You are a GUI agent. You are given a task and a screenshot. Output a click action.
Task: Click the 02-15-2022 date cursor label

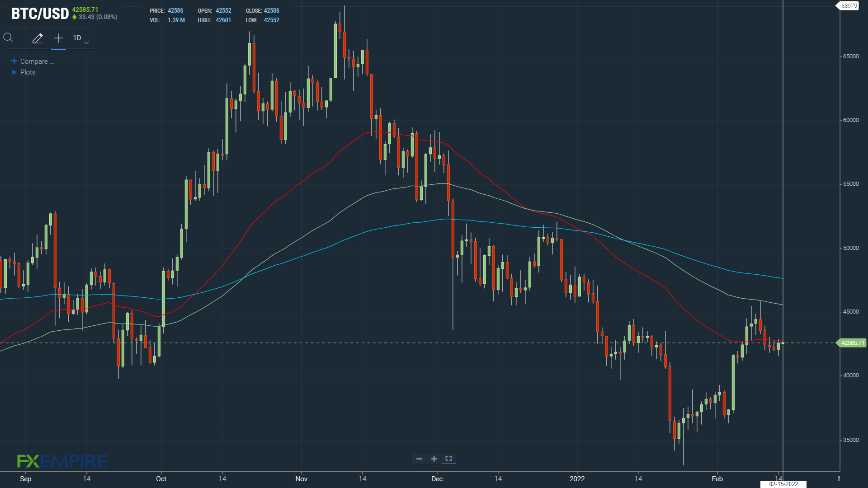point(783,484)
